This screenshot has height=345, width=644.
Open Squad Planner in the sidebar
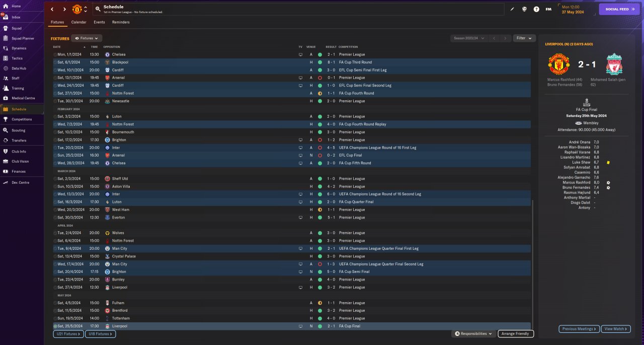point(23,38)
